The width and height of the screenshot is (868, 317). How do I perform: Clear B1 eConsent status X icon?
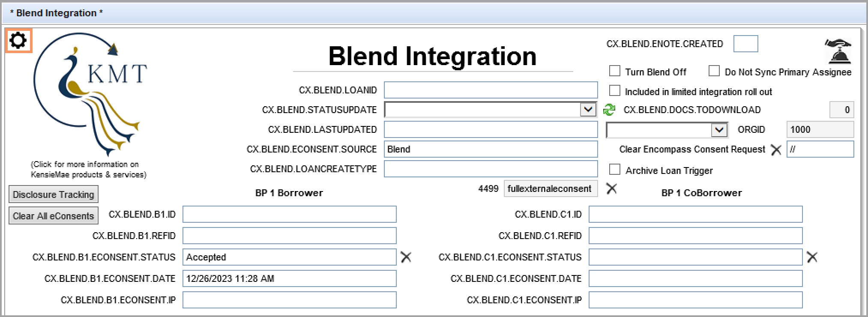tap(406, 257)
